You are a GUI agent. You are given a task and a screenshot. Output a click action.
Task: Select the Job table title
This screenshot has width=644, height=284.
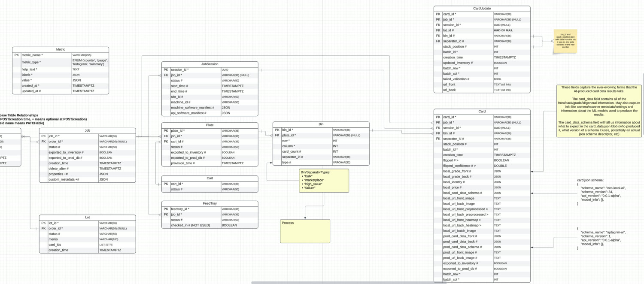pos(88,130)
